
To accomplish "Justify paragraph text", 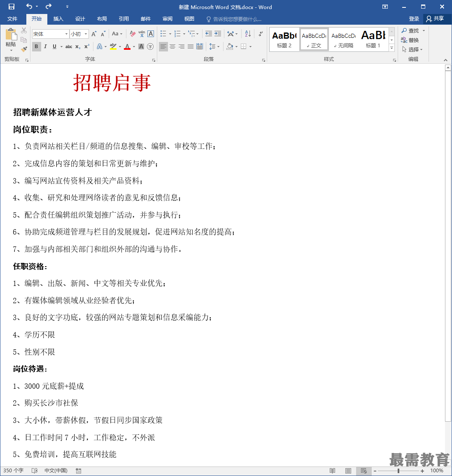I will 191,46.
